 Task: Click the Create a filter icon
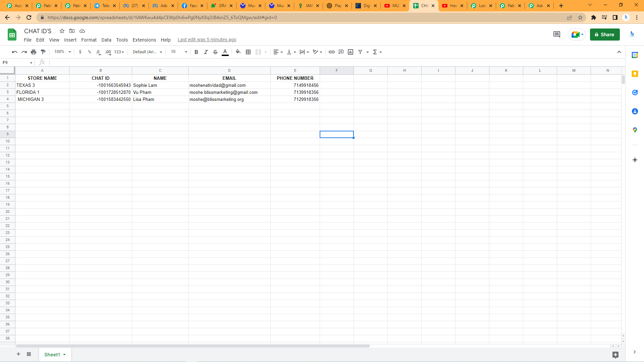360,52
